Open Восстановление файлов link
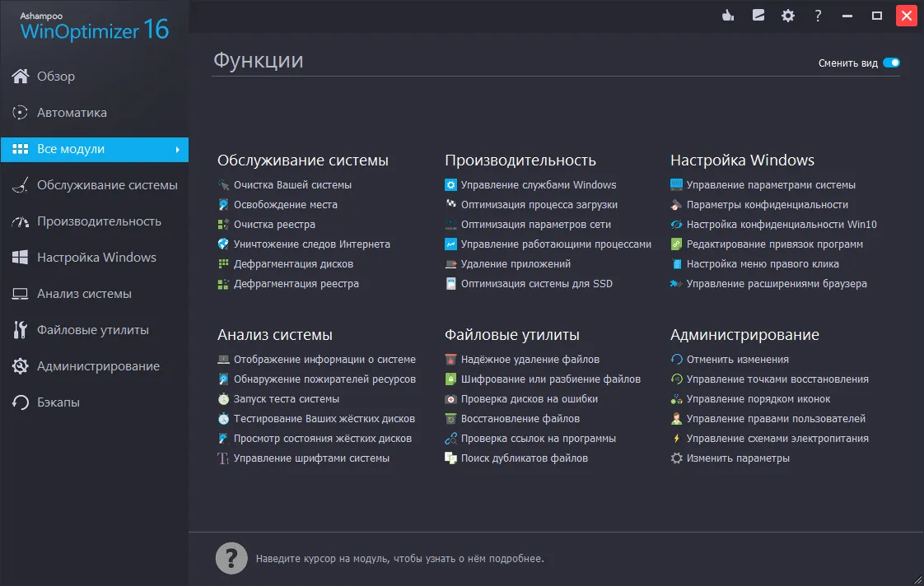 pyautogui.click(x=520, y=419)
